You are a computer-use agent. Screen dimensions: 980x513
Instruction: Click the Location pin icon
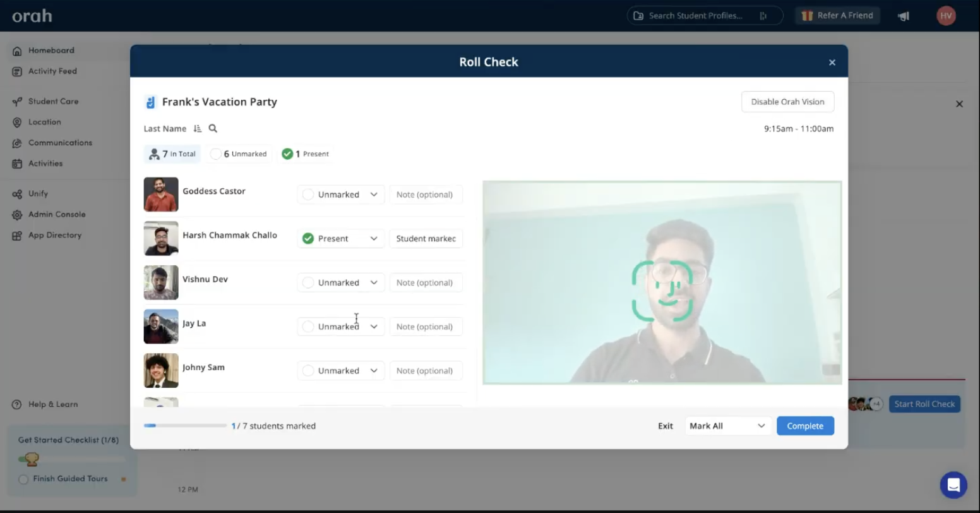tap(17, 123)
